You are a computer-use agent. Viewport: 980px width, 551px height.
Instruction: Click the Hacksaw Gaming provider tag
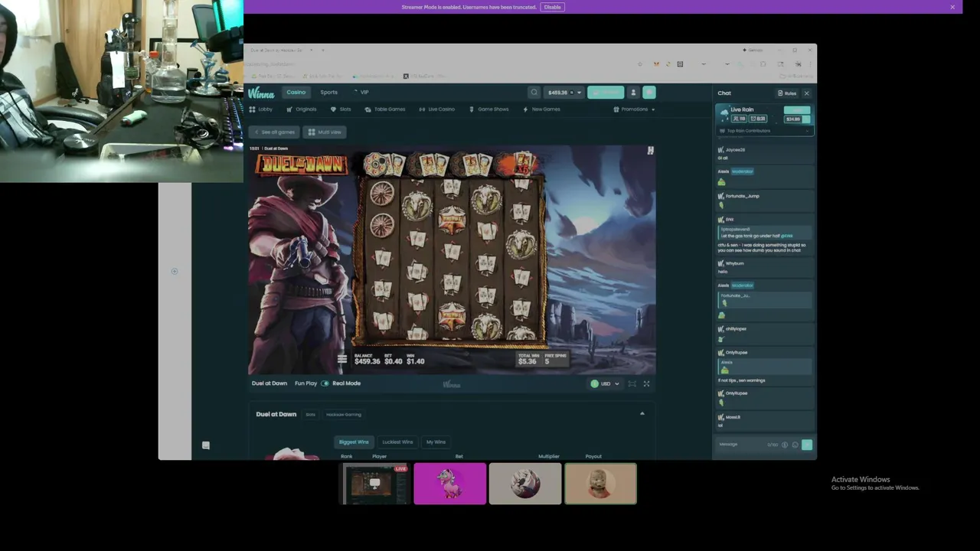click(343, 415)
